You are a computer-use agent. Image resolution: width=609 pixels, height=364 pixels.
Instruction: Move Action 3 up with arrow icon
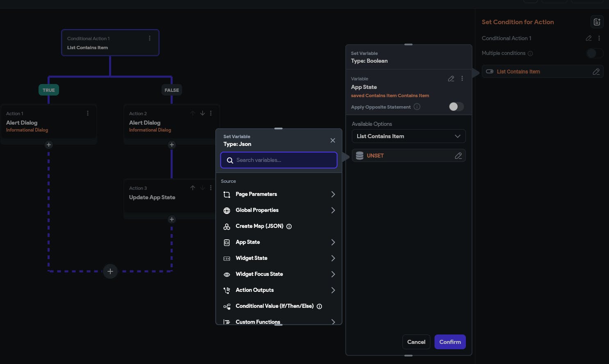tap(193, 188)
